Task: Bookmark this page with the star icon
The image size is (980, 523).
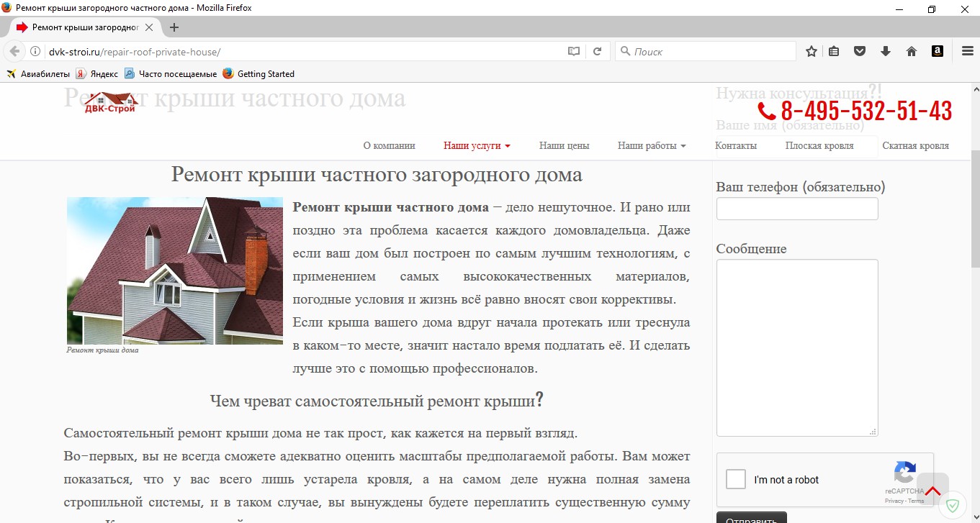Action: 812,51
